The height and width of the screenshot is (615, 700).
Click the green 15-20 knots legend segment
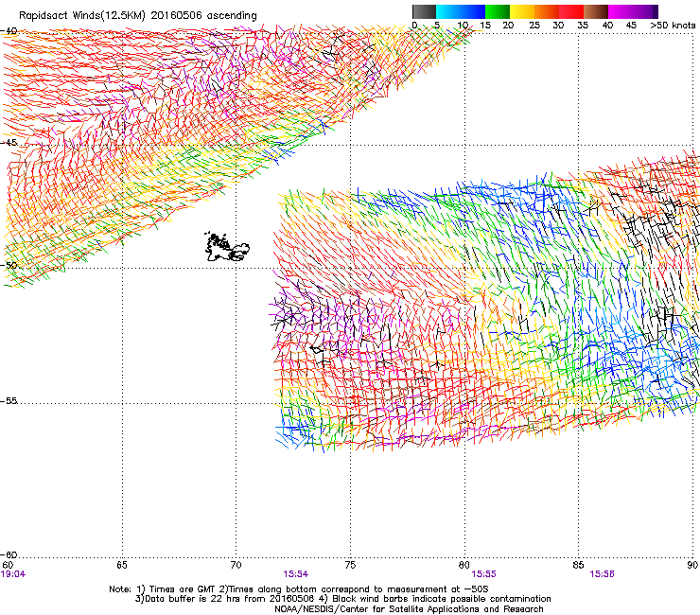click(x=498, y=11)
